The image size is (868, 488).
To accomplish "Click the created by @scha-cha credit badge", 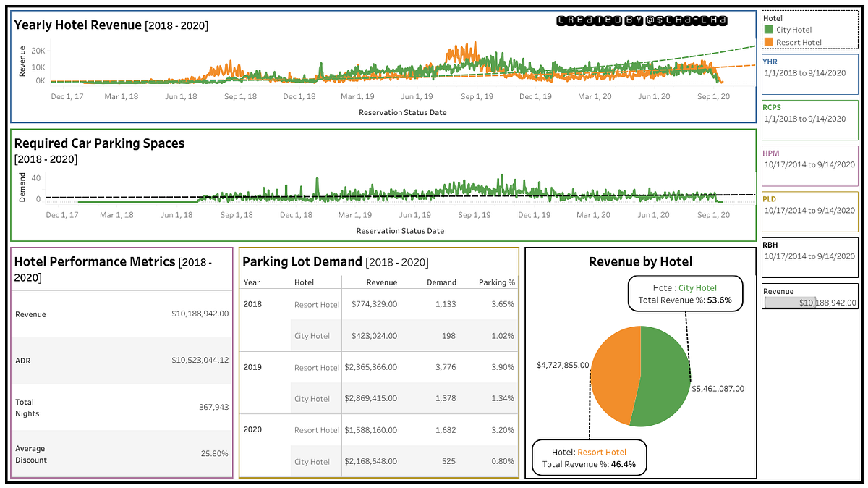I will pos(640,20).
